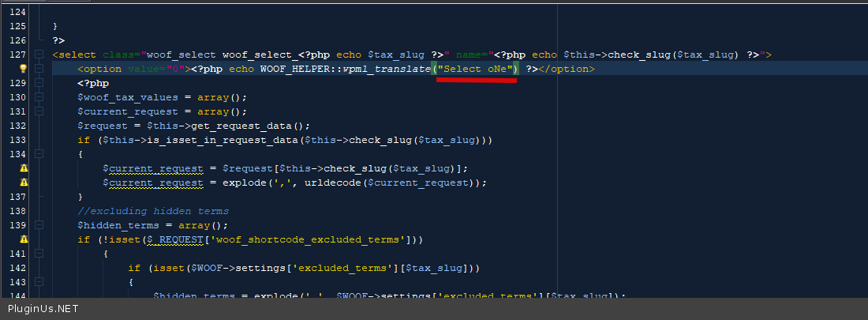Click line number 125 in the gutter
The width and height of the screenshot is (868, 320).
[18, 26]
